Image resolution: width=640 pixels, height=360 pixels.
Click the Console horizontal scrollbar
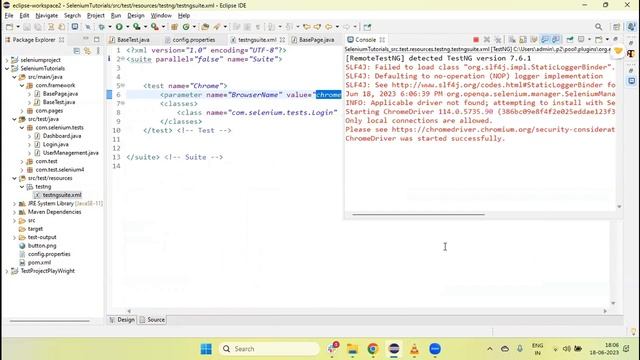[x=418, y=214]
